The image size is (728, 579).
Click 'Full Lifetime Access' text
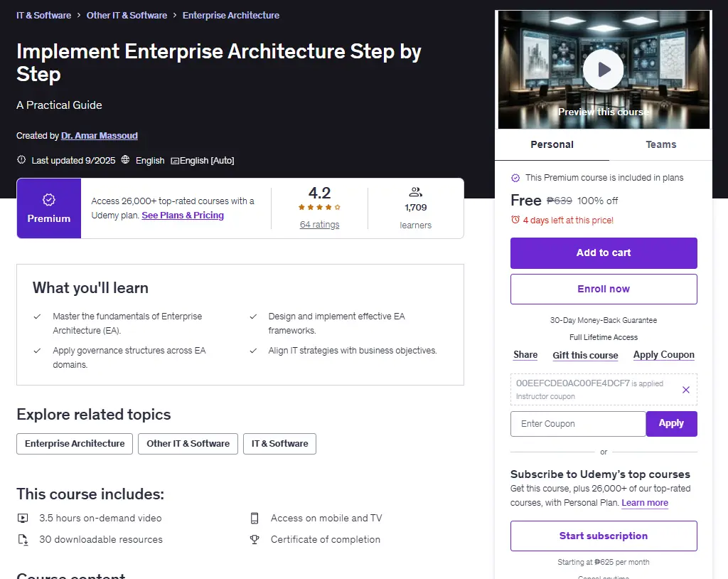(604, 337)
